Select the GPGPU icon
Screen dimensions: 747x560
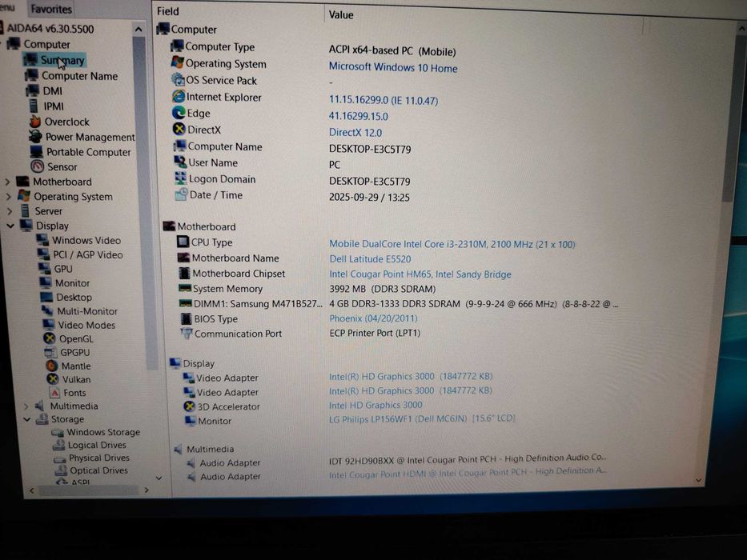pyautogui.click(x=50, y=352)
